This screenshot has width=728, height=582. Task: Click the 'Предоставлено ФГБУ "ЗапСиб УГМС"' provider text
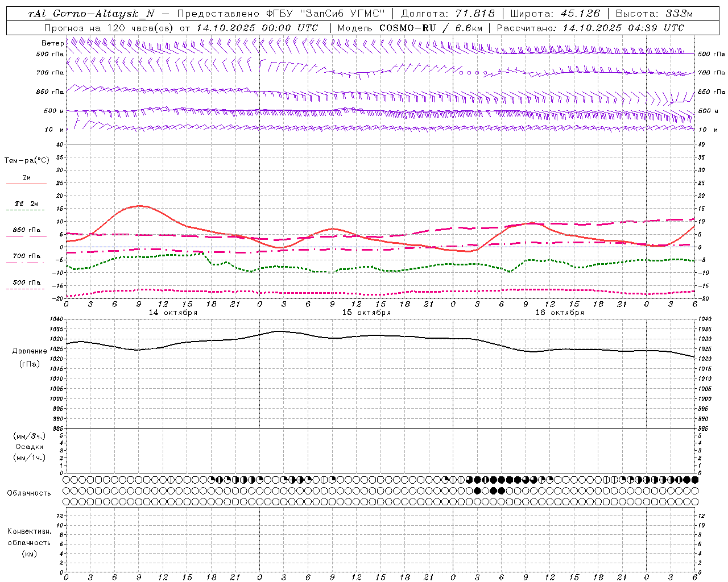(282, 14)
